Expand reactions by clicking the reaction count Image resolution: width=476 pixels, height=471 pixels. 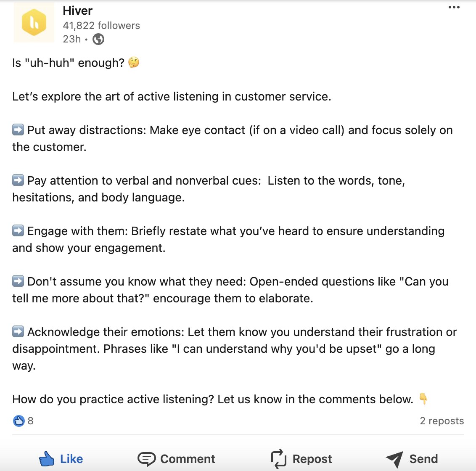point(30,421)
